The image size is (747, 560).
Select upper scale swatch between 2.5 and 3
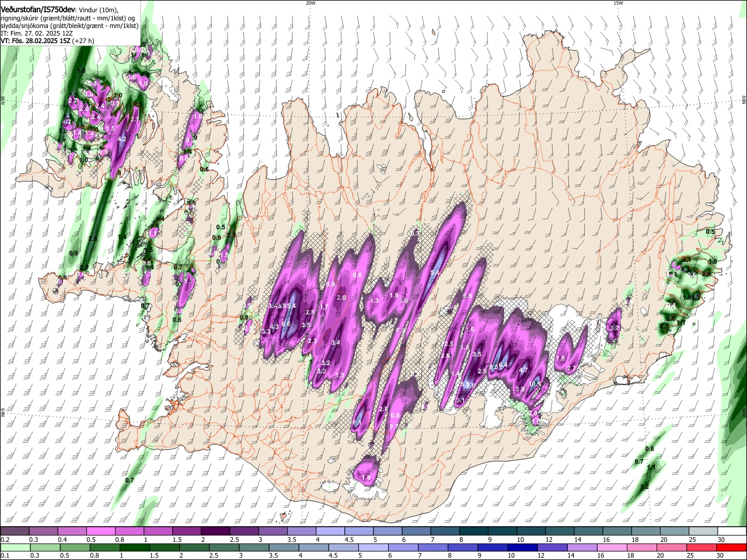(244, 531)
